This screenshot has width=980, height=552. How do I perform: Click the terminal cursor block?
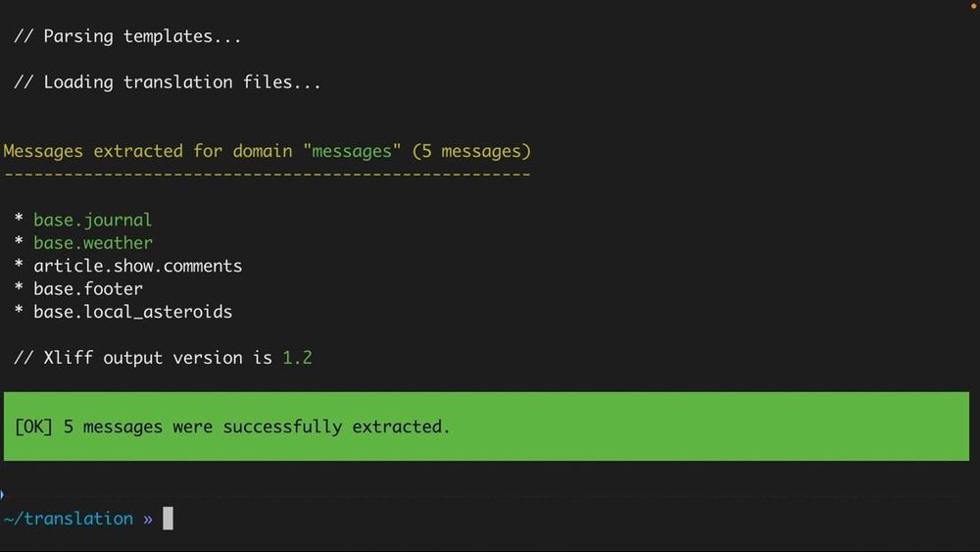click(x=169, y=519)
